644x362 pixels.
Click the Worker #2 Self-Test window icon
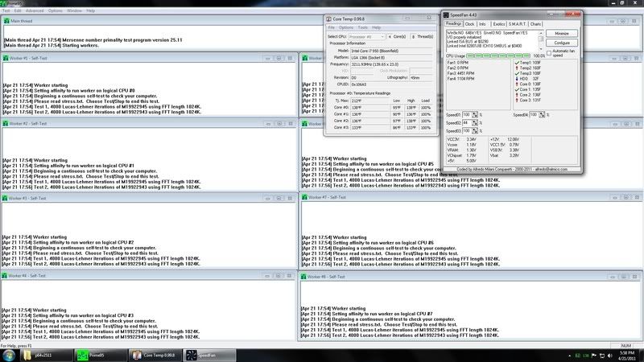click(x=6, y=124)
